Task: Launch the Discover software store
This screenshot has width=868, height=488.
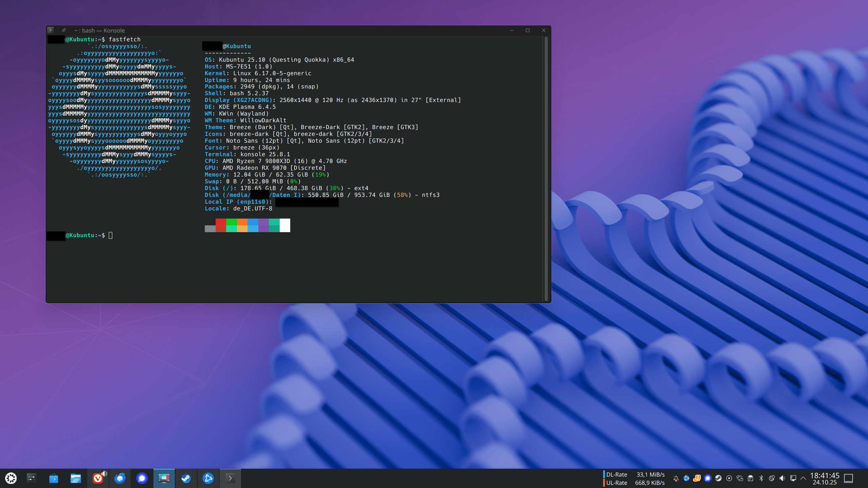Action: coord(54,478)
